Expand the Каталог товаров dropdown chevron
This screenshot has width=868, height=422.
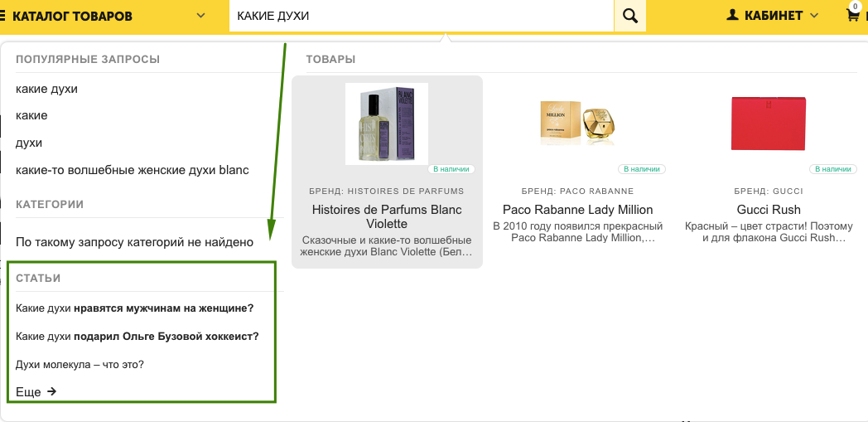point(201,16)
